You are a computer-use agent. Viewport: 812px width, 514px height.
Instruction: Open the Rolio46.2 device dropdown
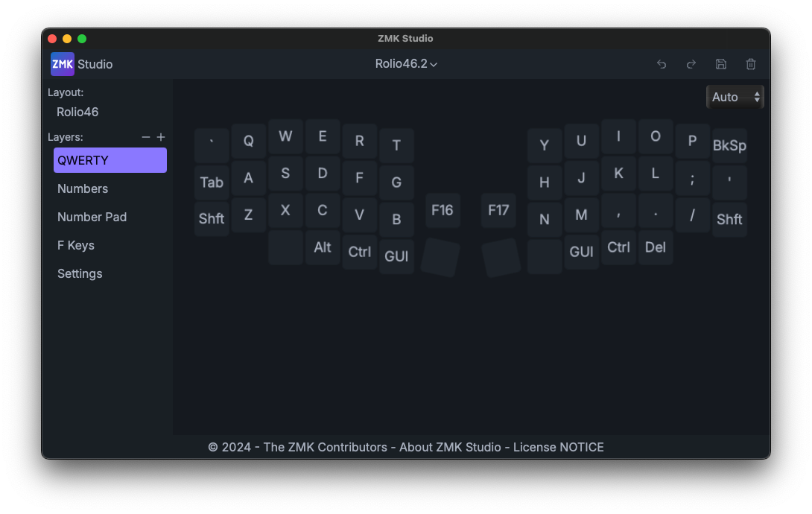click(406, 63)
